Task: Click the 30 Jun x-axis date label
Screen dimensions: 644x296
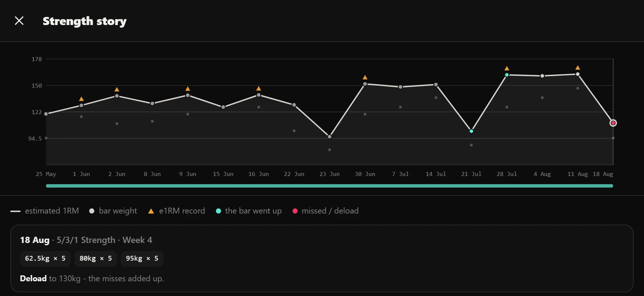Action: coord(365,174)
